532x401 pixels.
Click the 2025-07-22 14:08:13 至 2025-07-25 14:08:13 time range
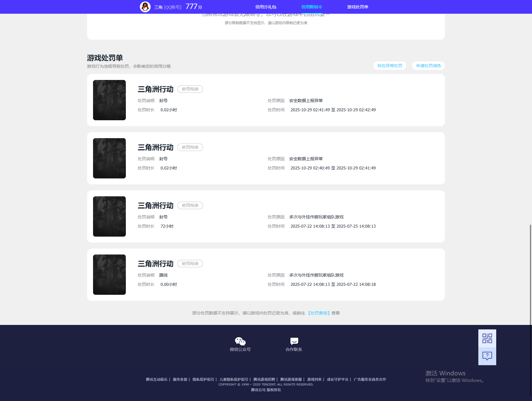click(333, 226)
